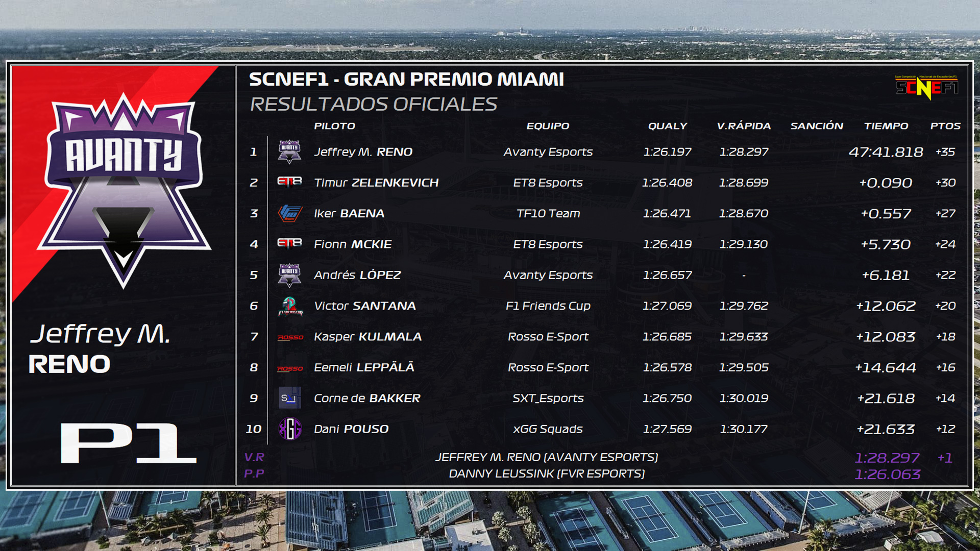Click the Avanty icon beside Andrés López
The height and width of the screenshot is (551, 980).
289,275
